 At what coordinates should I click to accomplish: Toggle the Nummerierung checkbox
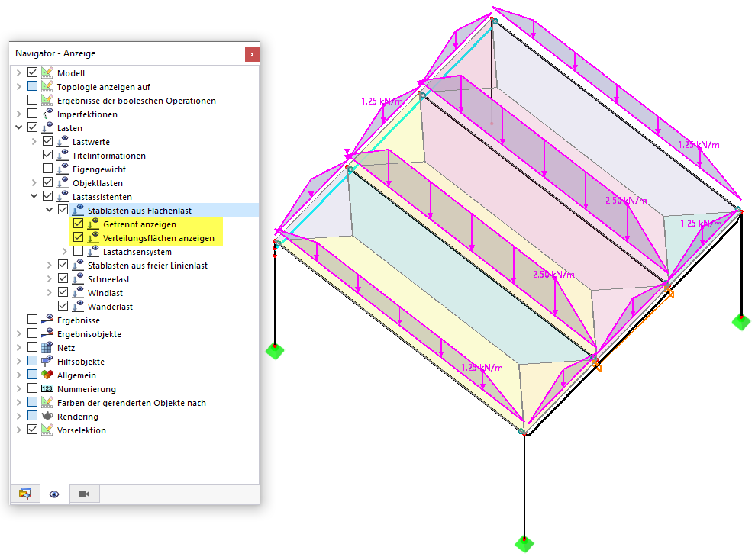click(x=32, y=388)
